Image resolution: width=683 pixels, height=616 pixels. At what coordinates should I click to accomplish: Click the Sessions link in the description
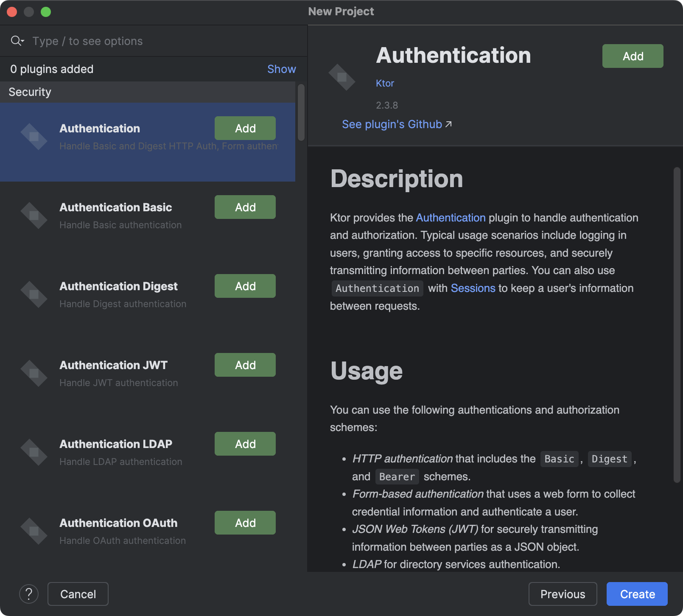tap(473, 288)
